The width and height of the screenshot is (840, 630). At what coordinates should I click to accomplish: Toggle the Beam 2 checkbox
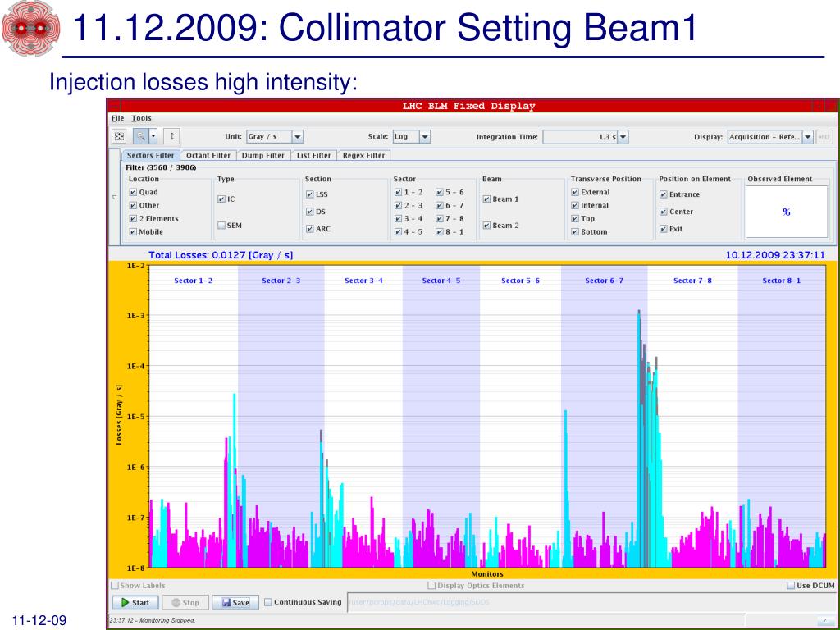tap(486, 226)
